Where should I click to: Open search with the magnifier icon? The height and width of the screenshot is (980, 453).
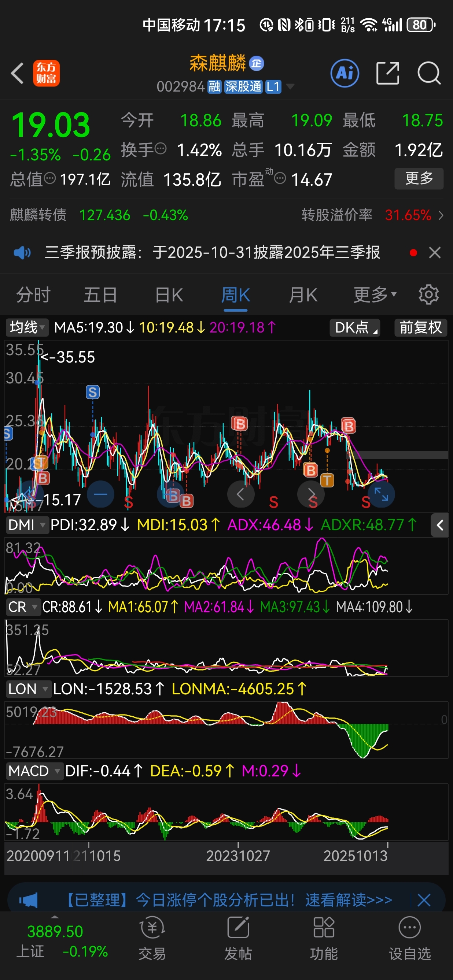tap(429, 73)
